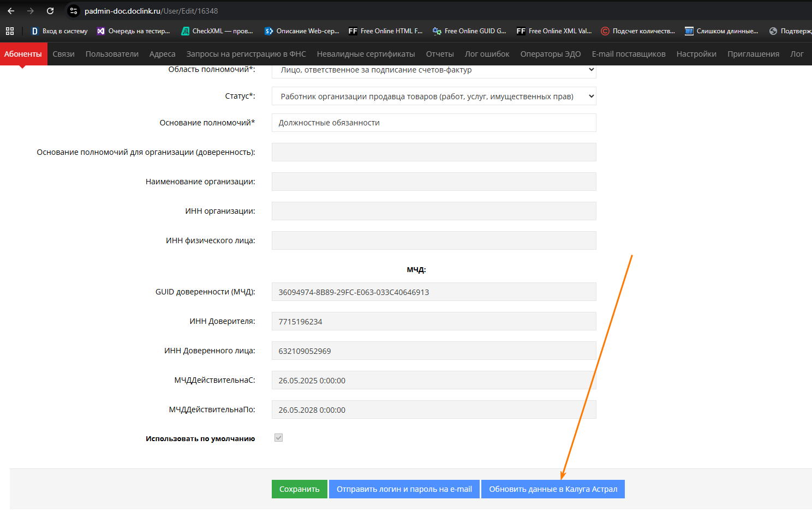Open 'E-mail поставщиков' section

[629, 54]
